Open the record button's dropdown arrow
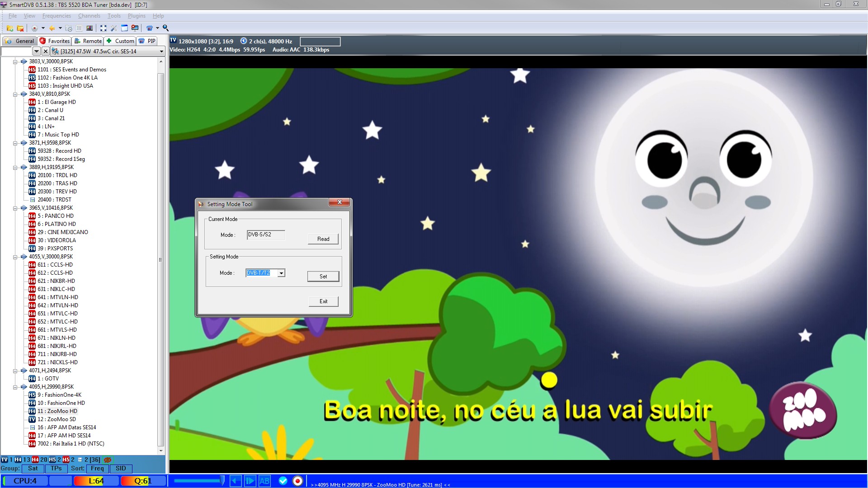 click(43, 28)
